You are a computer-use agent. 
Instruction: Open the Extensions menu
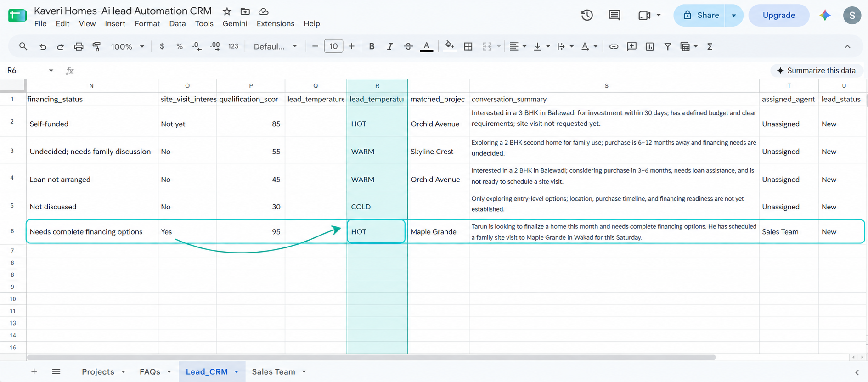pyautogui.click(x=275, y=23)
